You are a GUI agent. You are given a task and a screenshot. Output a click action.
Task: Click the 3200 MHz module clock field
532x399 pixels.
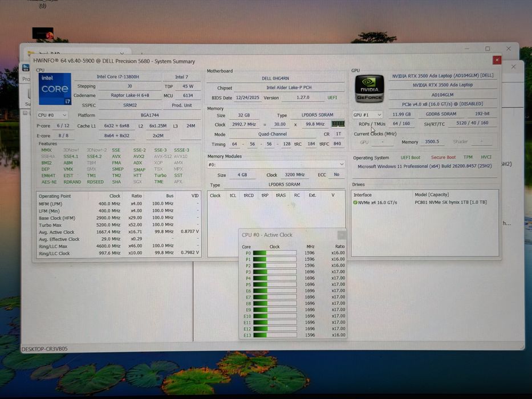point(294,175)
